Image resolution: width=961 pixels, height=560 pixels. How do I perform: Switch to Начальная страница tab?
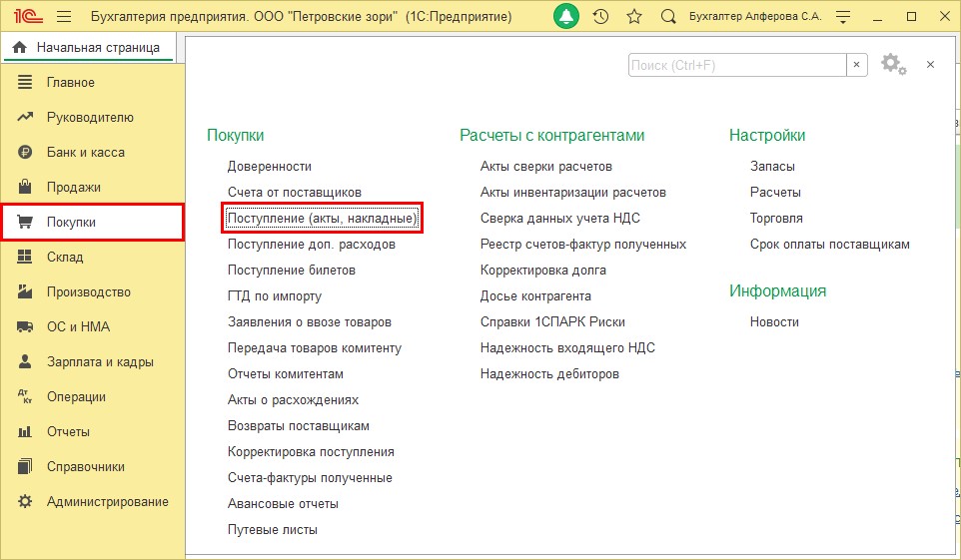[89, 47]
